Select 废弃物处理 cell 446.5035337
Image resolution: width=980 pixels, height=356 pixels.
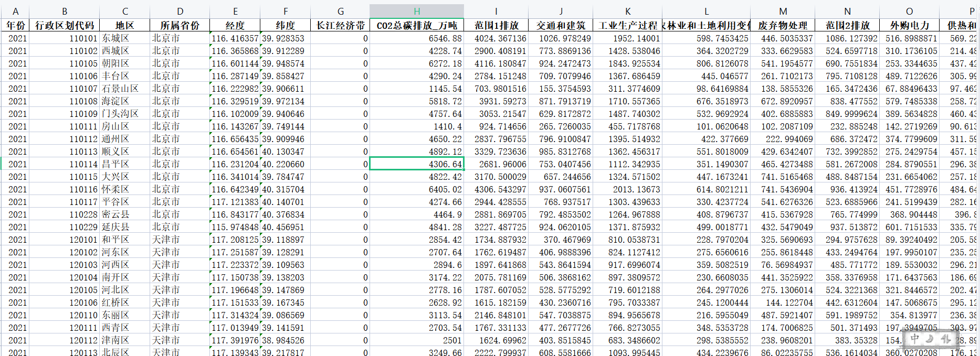[783, 38]
